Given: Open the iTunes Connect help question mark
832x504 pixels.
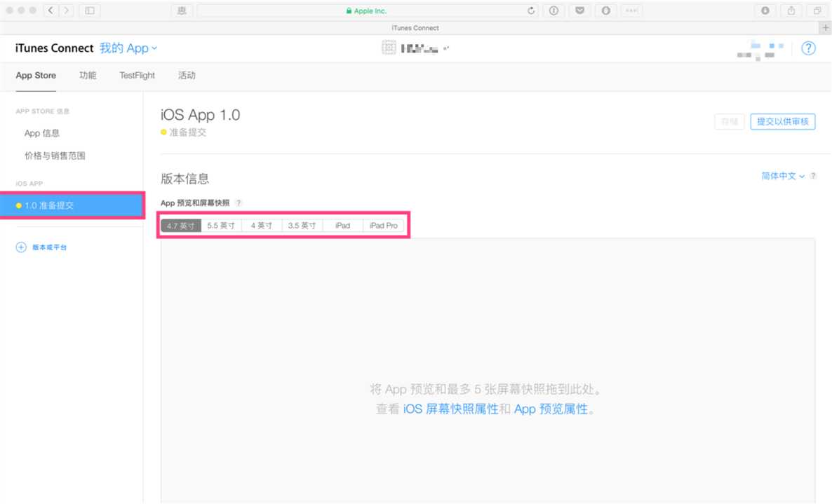Looking at the screenshot, I should (x=808, y=48).
